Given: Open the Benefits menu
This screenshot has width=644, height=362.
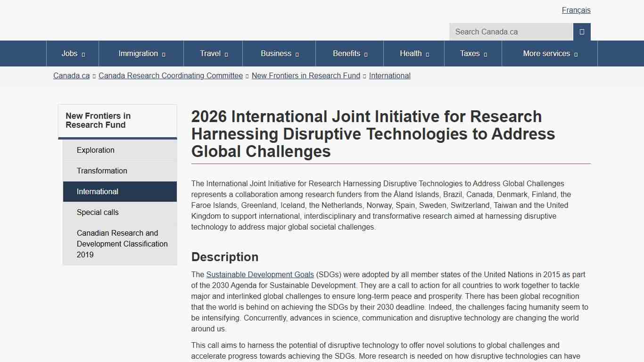Looking at the screenshot, I should click(x=349, y=53).
